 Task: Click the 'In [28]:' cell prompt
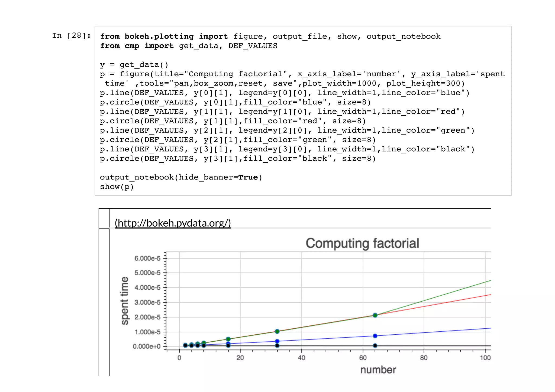click(x=72, y=35)
